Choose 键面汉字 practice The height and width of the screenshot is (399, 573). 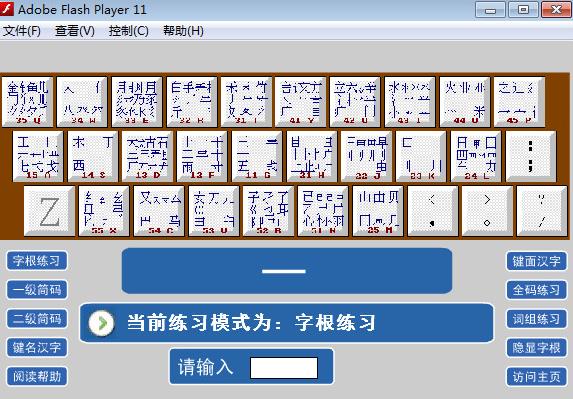pos(536,261)
